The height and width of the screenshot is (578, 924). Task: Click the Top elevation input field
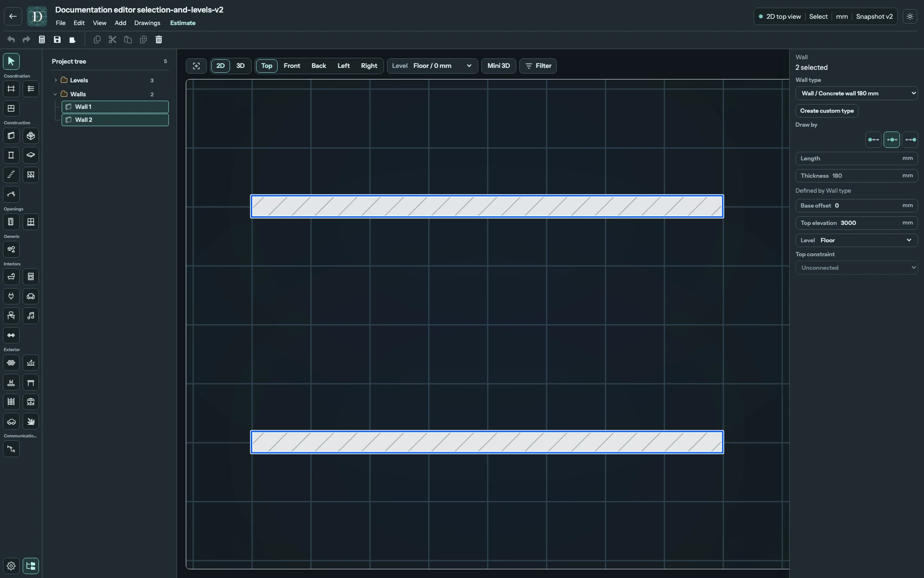pos(857,223)
